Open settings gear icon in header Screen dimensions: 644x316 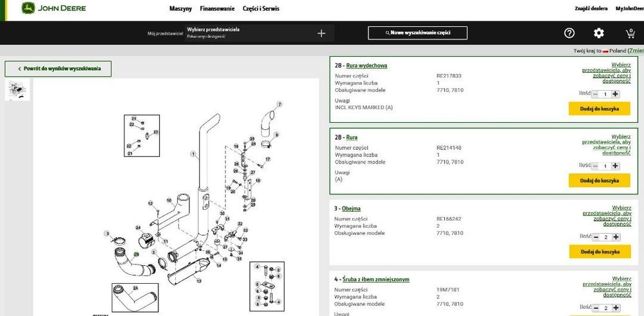click(599, 33)
